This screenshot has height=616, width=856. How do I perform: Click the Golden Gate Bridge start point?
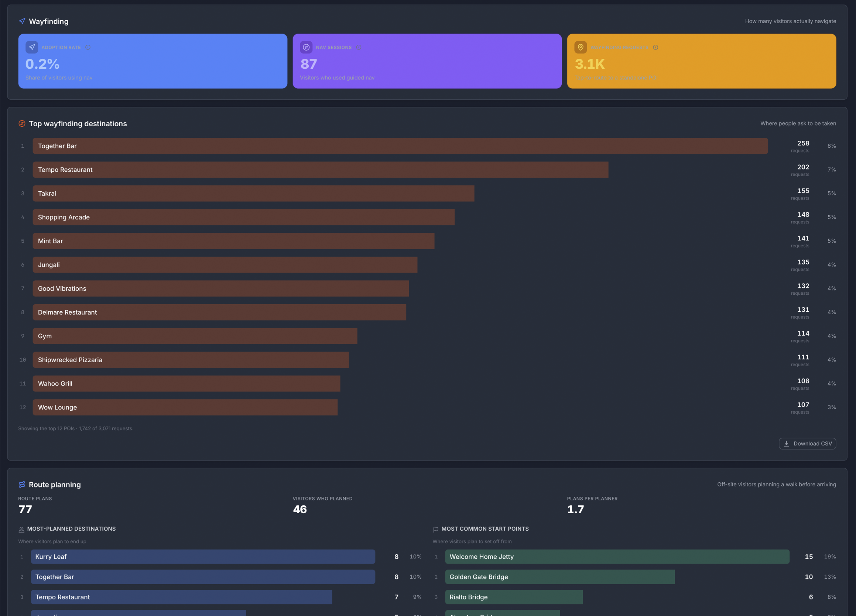click(x=560, y=577)
